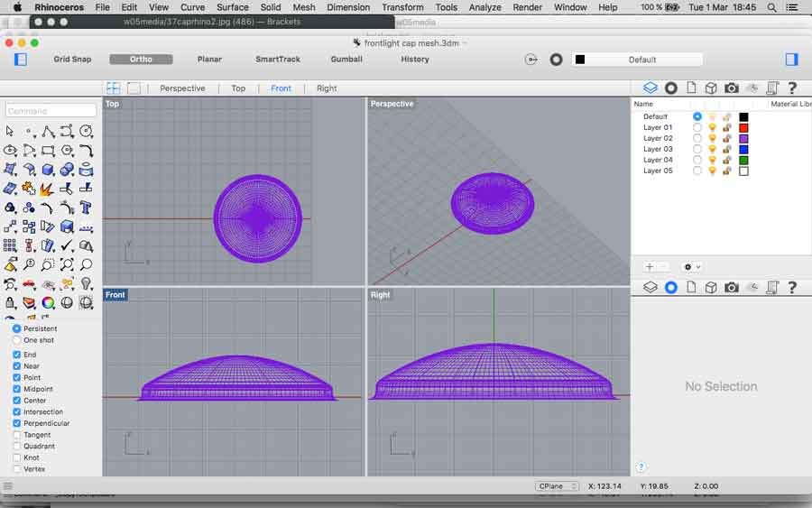Open the layer gear options dropdown
Image resolution: width=812 pixels, height=508 pixels.
click(x=692, y=267)
